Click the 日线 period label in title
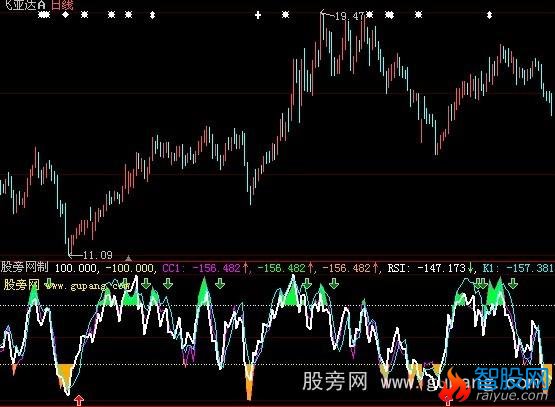Screen dimensions: 555x407 [x=62, y=5]
